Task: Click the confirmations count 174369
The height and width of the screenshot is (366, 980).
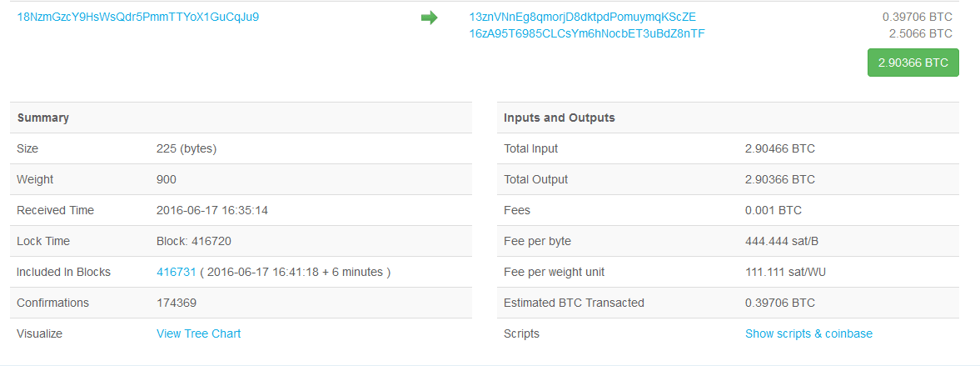Action: [177, 303]
